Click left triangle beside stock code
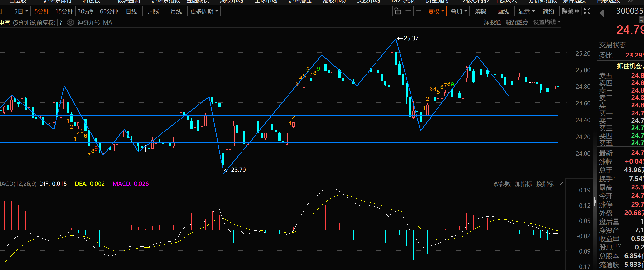Screen dimensions: 644x270 602,13
